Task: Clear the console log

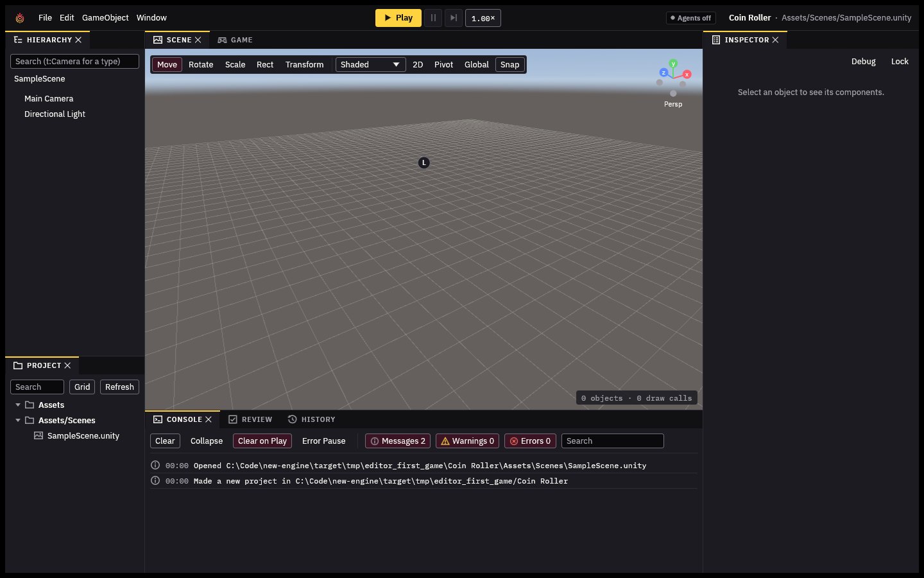Action: (165, 441)
